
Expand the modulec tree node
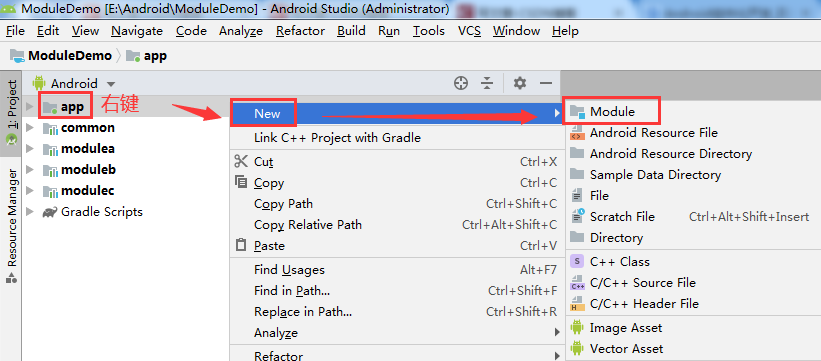click(x=29, y=191)
